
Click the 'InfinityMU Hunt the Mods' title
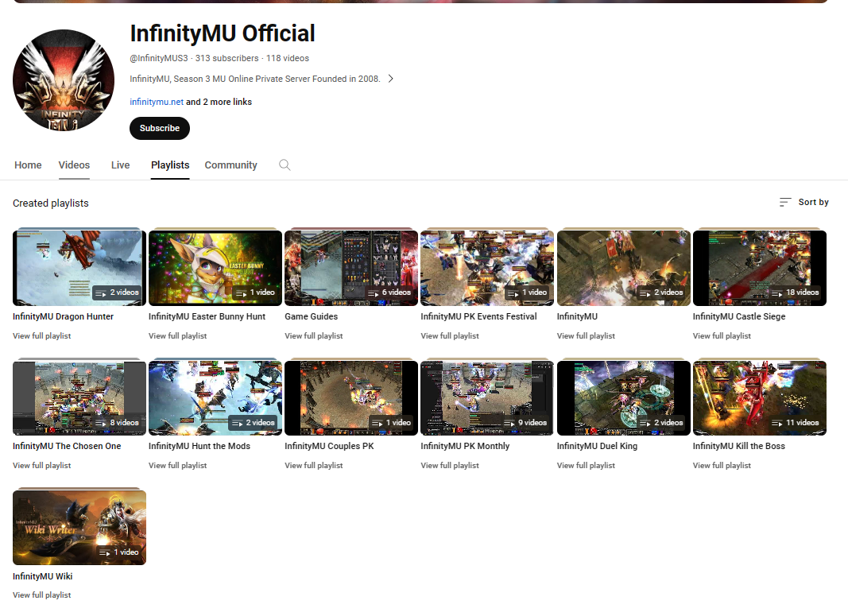(x=199, y=446)
